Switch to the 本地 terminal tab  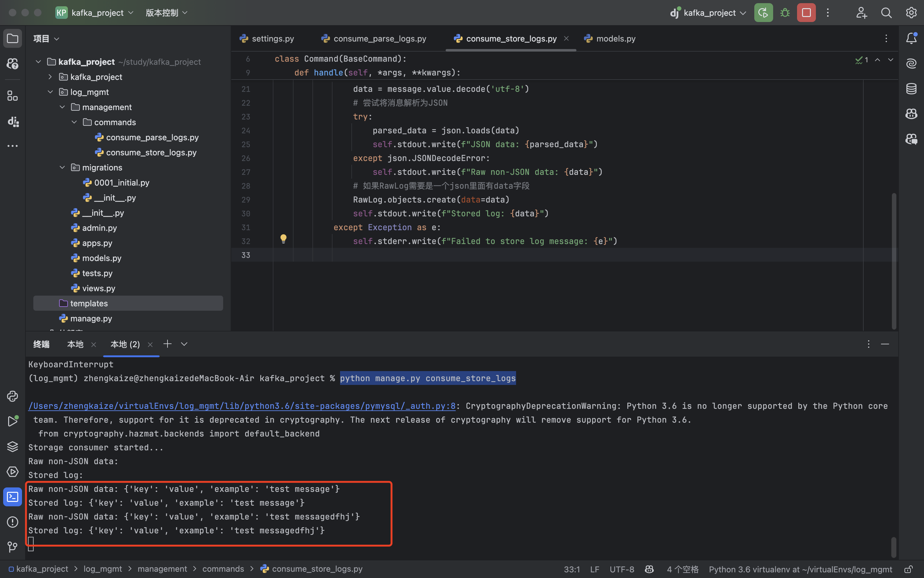coord(75,344)
